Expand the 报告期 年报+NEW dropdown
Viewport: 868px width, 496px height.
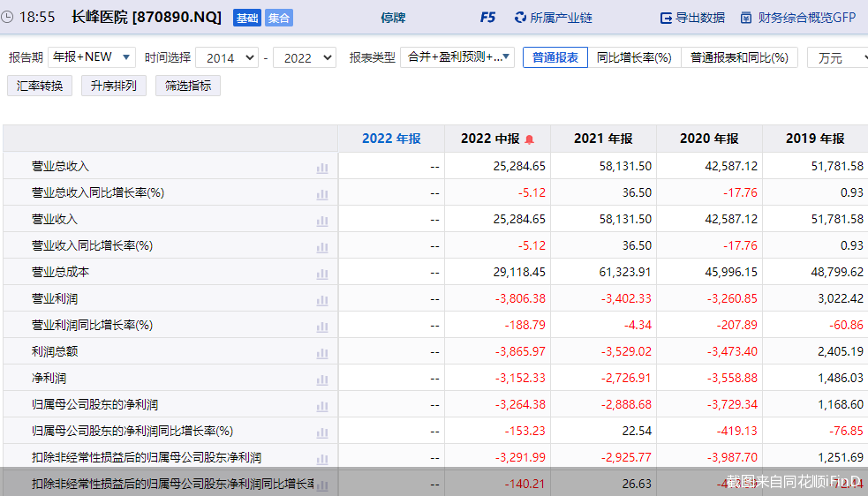92,57
